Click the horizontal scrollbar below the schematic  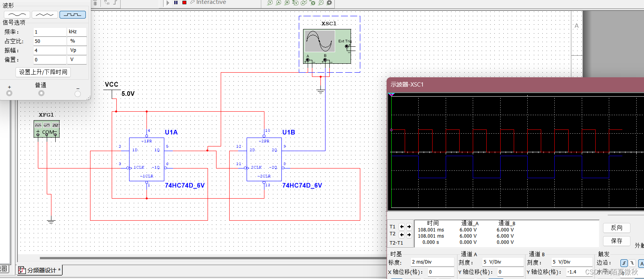point(213,258)
